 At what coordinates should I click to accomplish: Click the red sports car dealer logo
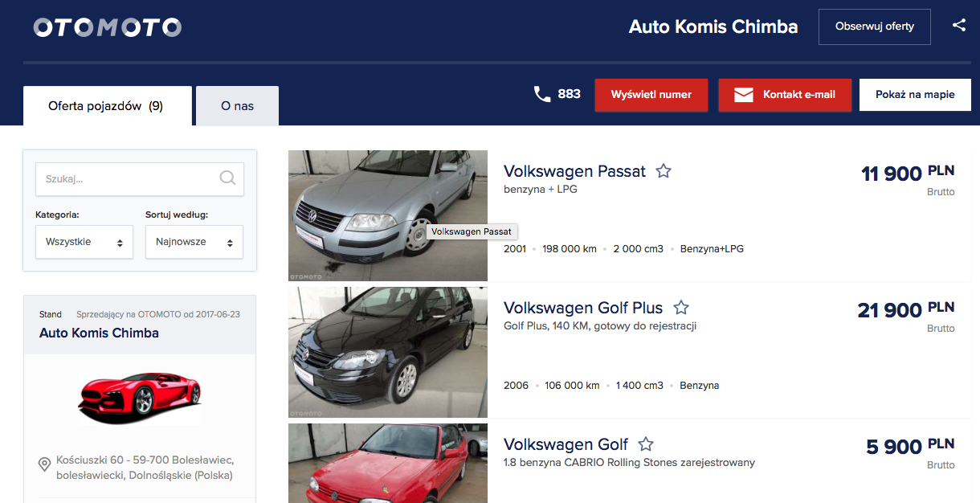coord(140,397)
